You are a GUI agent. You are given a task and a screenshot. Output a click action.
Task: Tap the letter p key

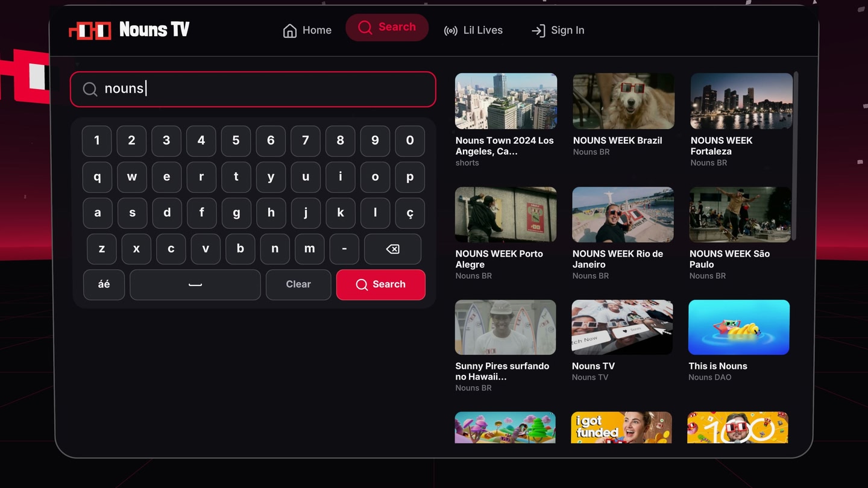(410, 177)
